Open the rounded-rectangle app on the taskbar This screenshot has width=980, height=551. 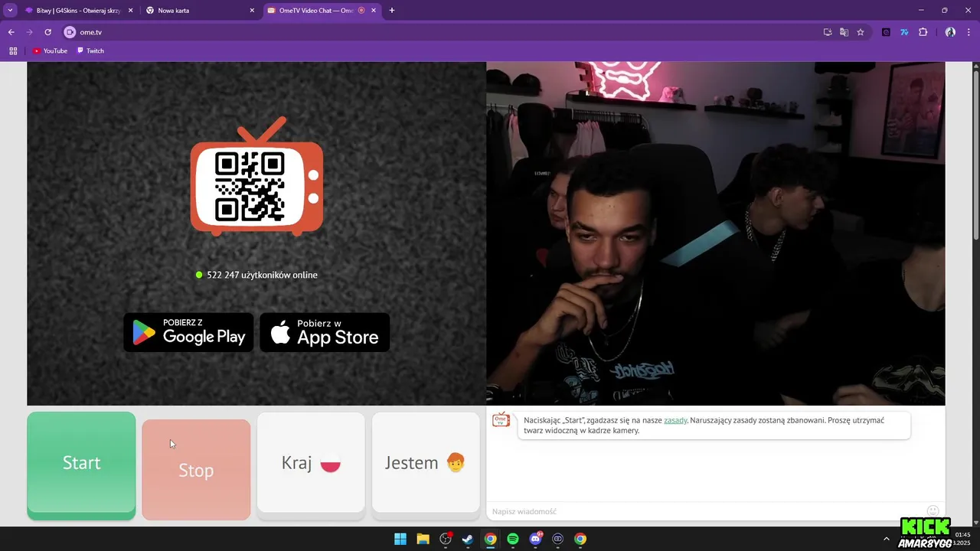tap(558, 539)
